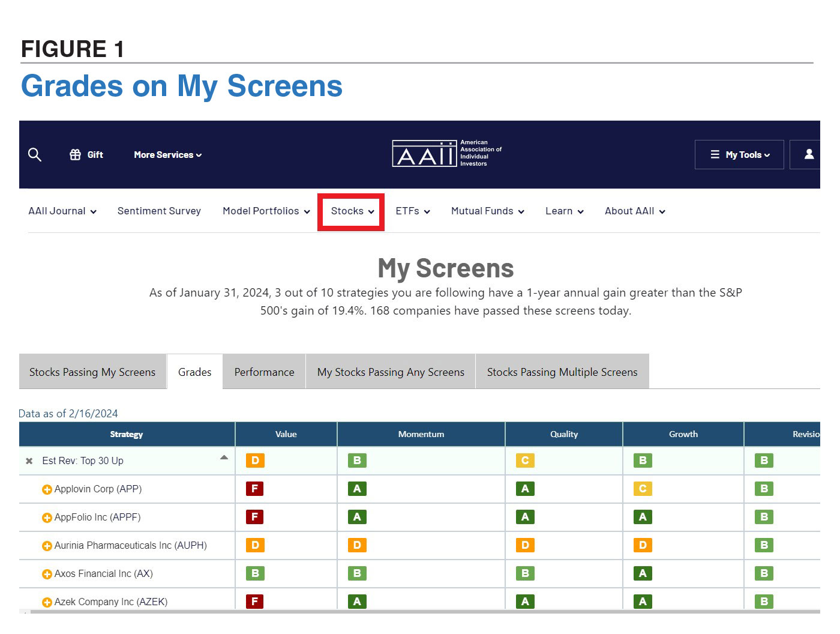
Task: Click plus icon beside Aurinia Pharmaceuticals
Action: point(47,546)
